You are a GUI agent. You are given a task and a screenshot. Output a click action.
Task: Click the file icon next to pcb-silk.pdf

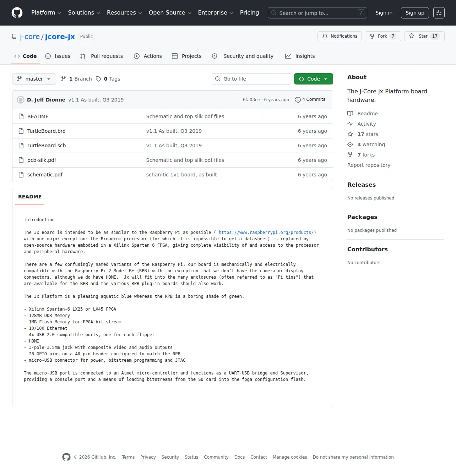coord(21,160)
